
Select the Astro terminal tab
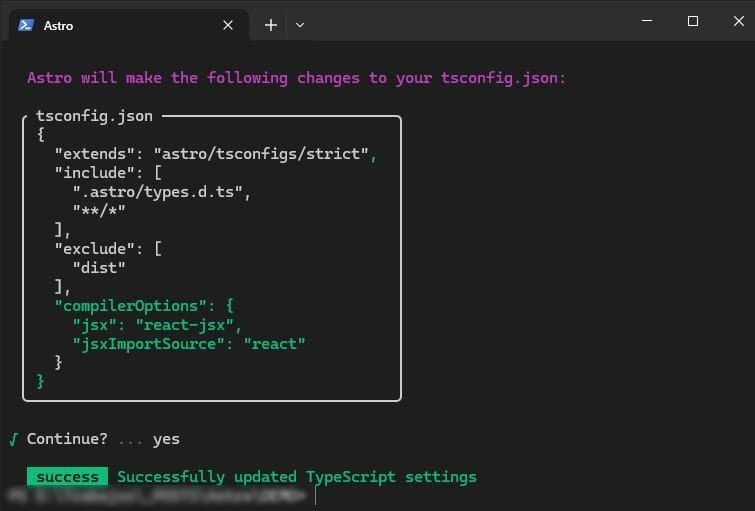[x=129, y=25]
